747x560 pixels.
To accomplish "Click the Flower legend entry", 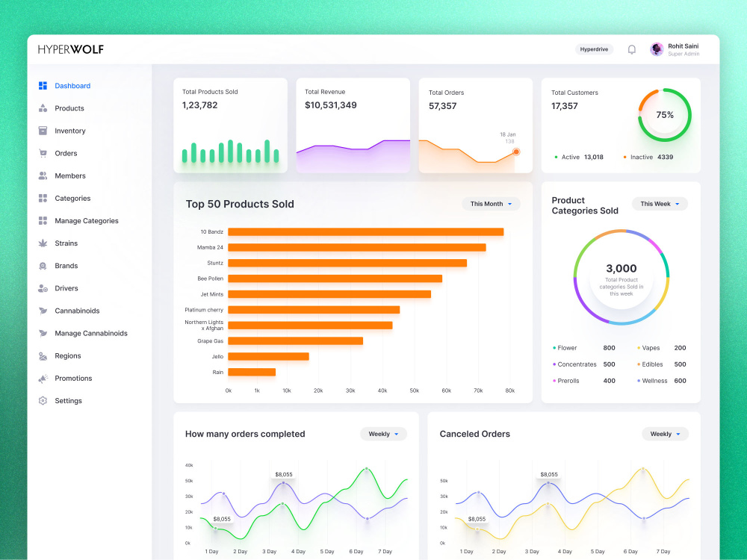I will [x=584, y=348].
